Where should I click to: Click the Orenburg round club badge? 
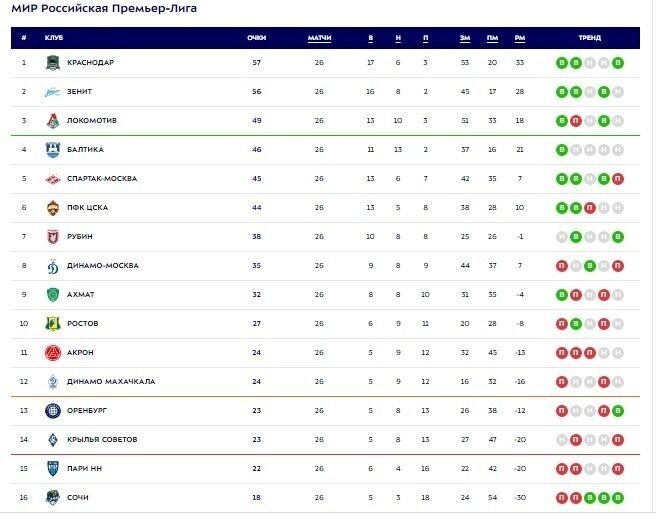(x=53, y=411)
